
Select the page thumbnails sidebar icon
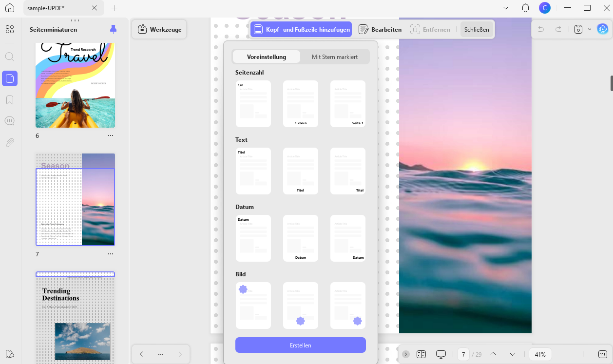click(10, 78)
